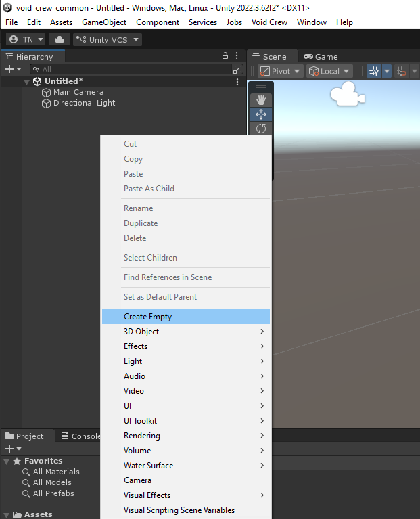420x519 pixels.
Task: Focus the Hierarchy search field
Action: click(131, 69)
